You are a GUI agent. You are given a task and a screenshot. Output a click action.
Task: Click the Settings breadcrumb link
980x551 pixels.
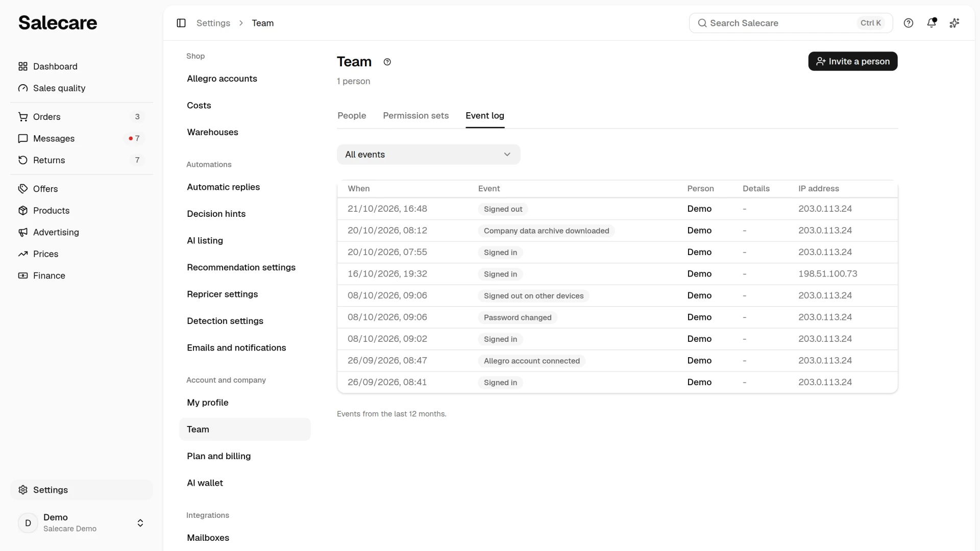tap(213, 23)
